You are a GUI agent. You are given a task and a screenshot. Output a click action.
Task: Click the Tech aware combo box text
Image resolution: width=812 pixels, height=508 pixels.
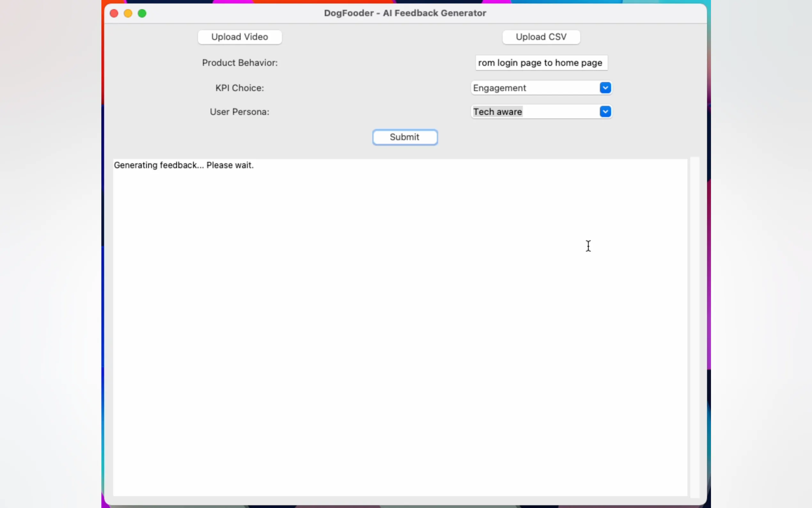497,112
